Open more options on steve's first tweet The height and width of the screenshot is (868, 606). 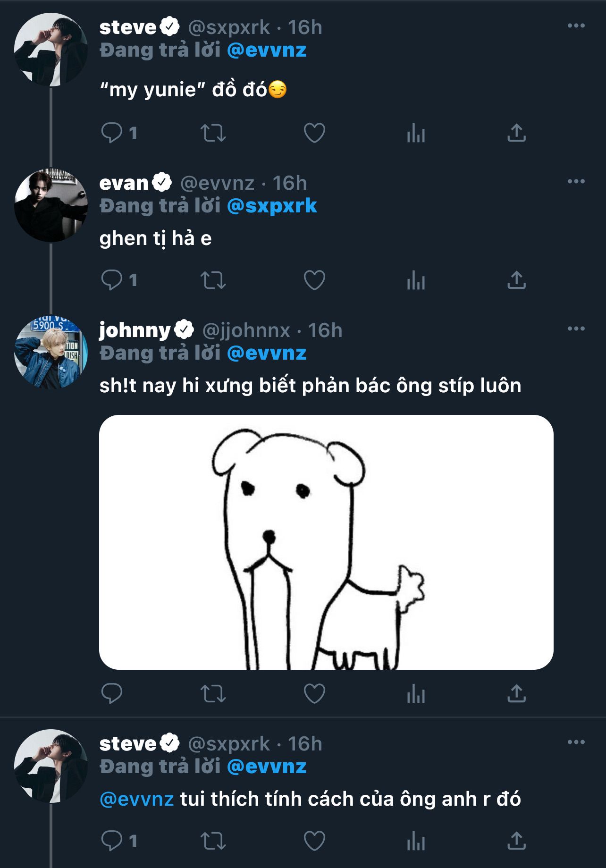(x=576, y=26)
